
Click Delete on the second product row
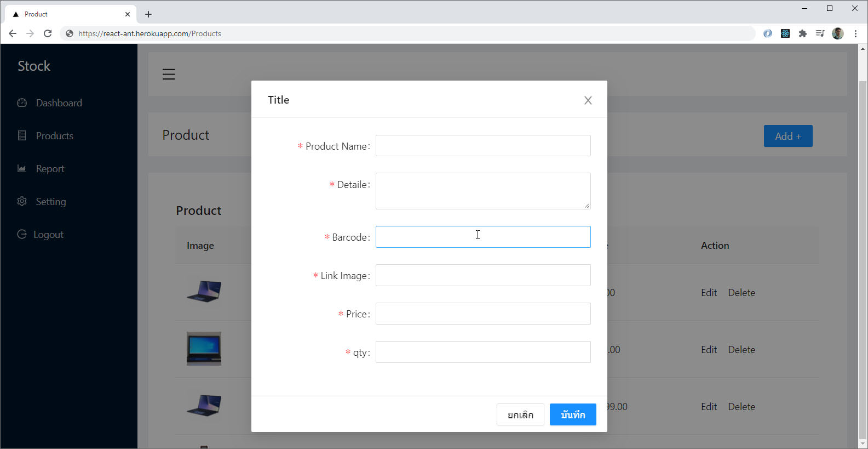pos(741,350)
